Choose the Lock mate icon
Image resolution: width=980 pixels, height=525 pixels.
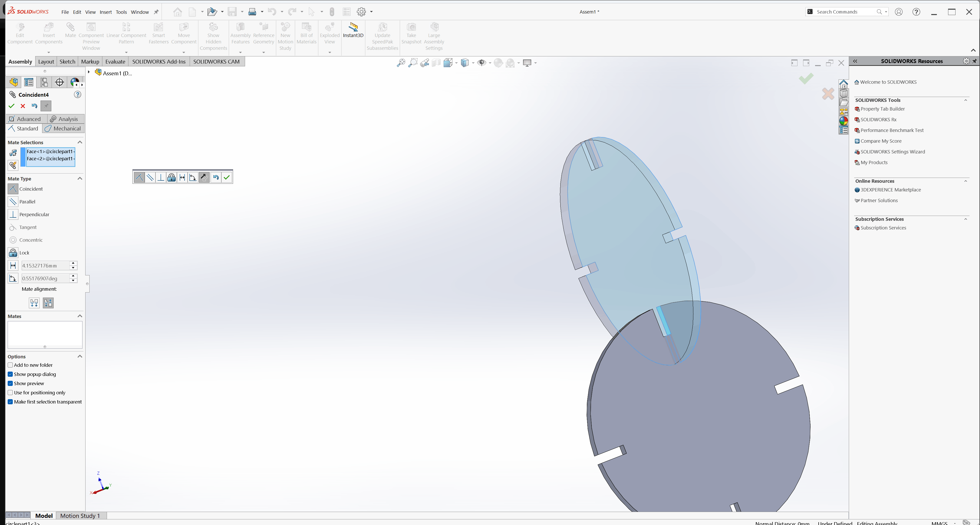click(13, 253)
